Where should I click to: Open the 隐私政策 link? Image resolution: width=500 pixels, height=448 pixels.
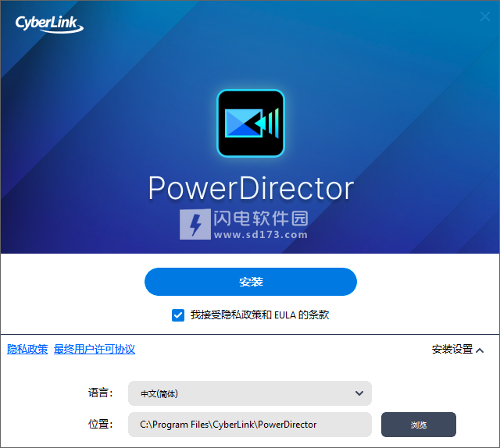[27, 349]
